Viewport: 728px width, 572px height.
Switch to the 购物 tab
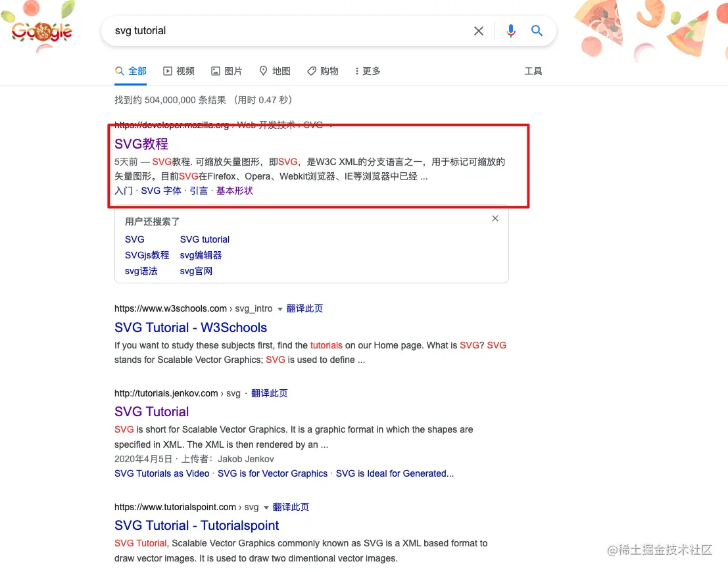point(323,71)
